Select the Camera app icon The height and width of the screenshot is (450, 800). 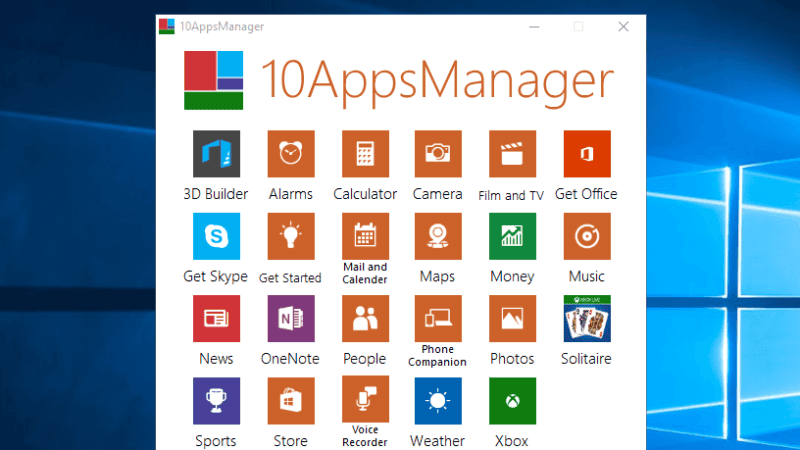pos(438,154)
